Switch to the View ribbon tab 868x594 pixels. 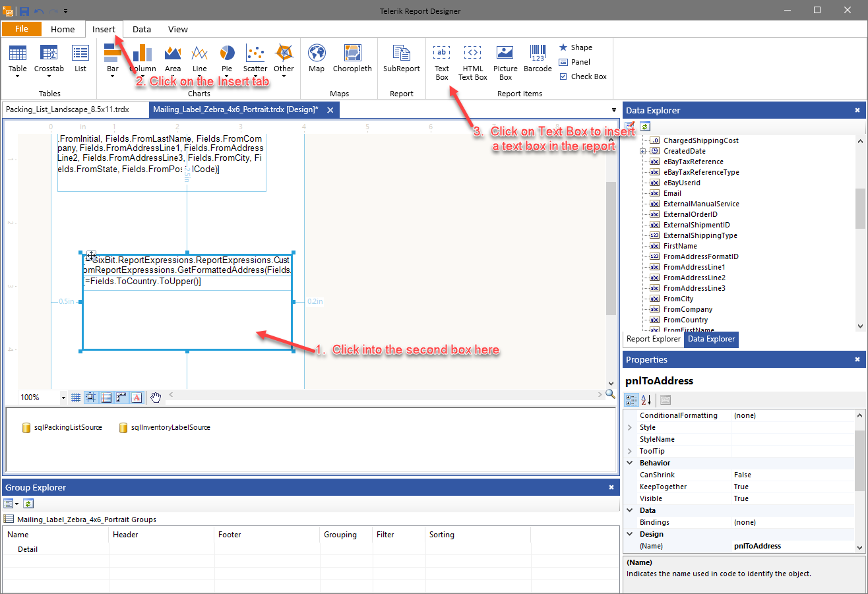pyautogui.click(x=178, y=29)
